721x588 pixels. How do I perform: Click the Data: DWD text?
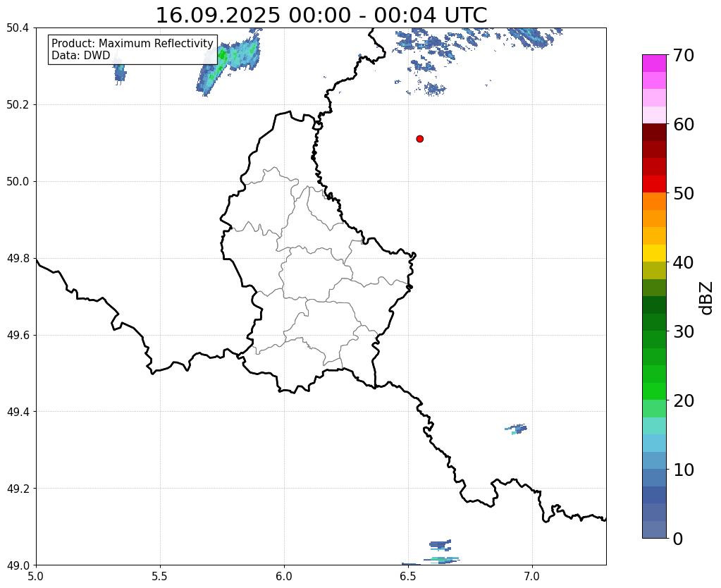81,55
